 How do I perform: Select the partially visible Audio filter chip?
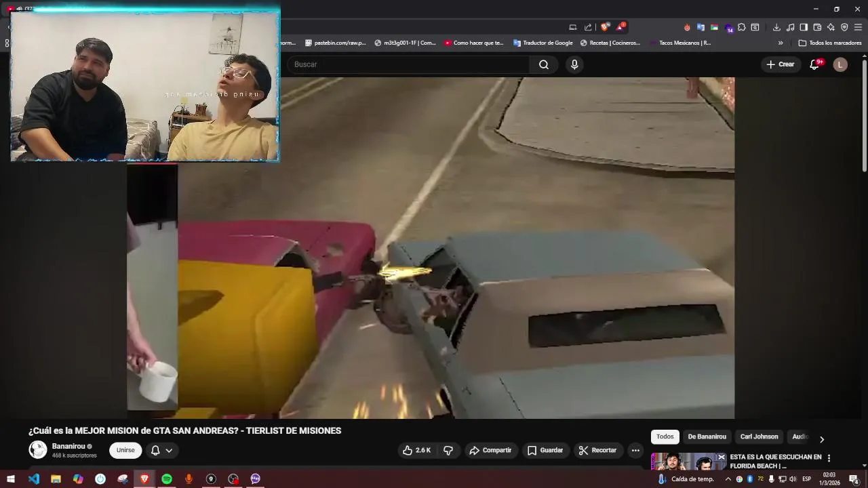pyautogui.click(x=800, y=436)
